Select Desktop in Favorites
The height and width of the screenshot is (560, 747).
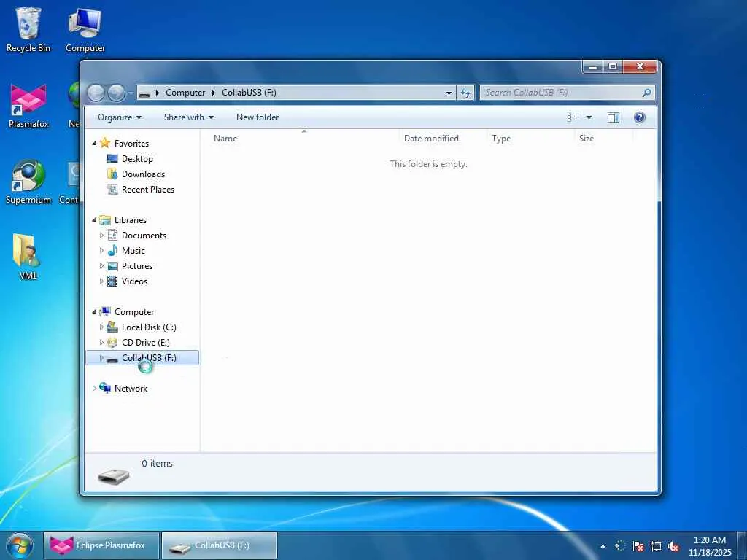click(x=137, y=158)
